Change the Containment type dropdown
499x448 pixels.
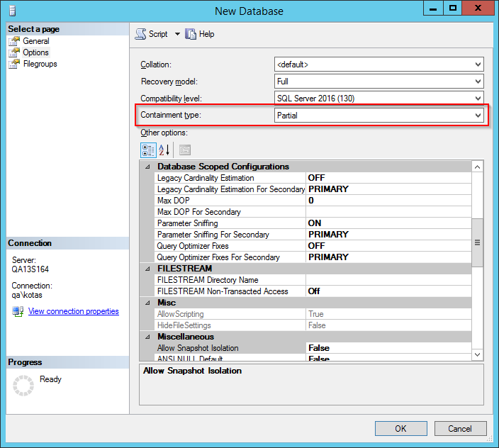tap(478, 115)
